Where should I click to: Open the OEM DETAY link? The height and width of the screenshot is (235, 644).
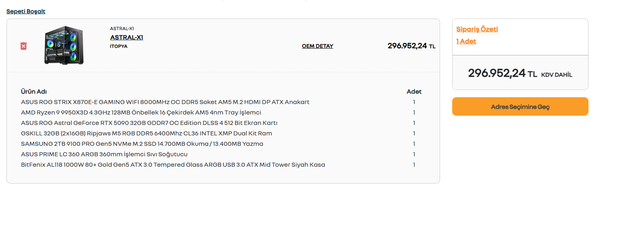coord(317,46)
